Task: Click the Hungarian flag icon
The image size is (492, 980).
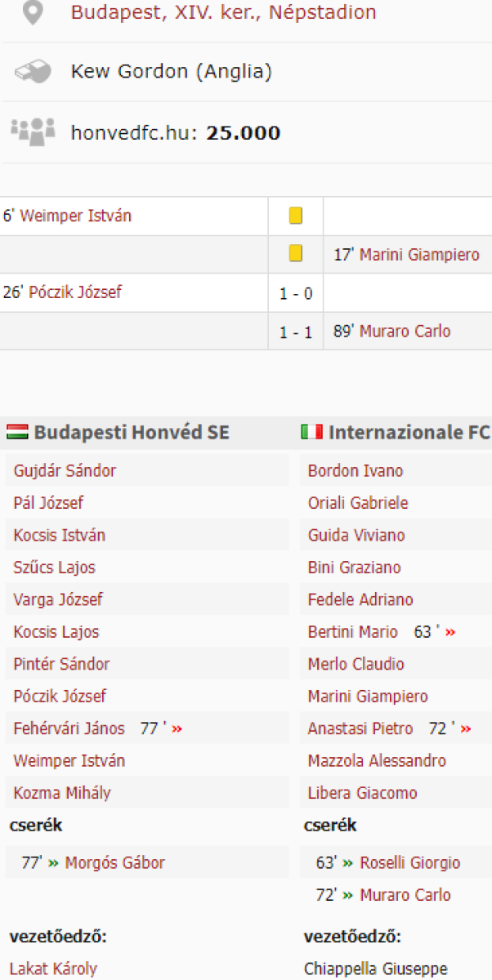Action: [x=17, y=432]
